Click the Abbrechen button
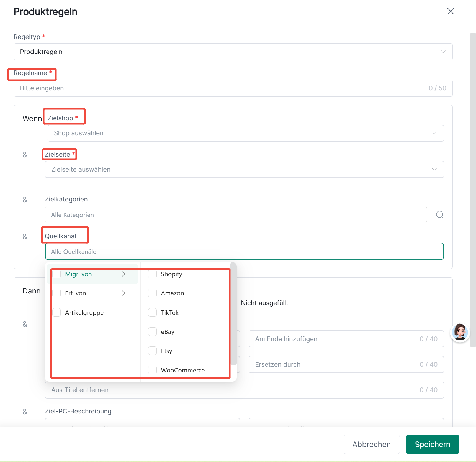476x462 pixels. pos(372,444)
